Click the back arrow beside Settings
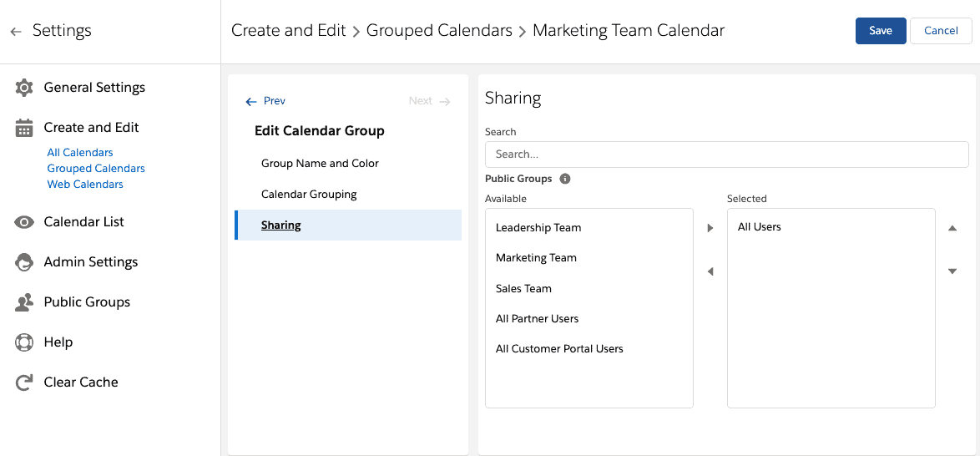The image size is (980, 456). 16,31
